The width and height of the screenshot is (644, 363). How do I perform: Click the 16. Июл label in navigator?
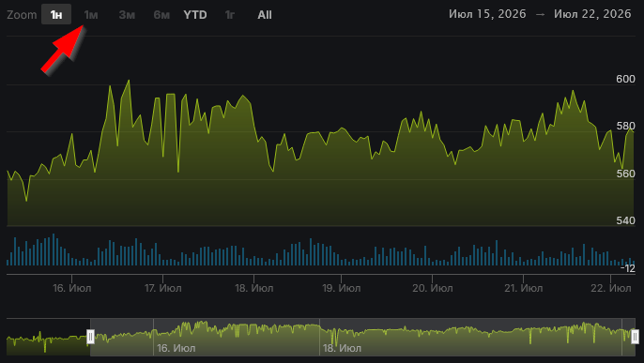pos(176,348)
